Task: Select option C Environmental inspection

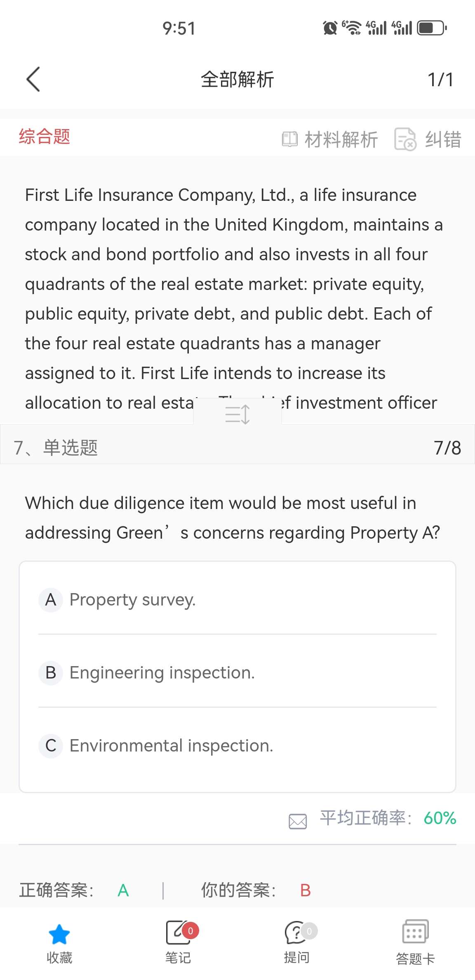Action: tap(171, 746)
